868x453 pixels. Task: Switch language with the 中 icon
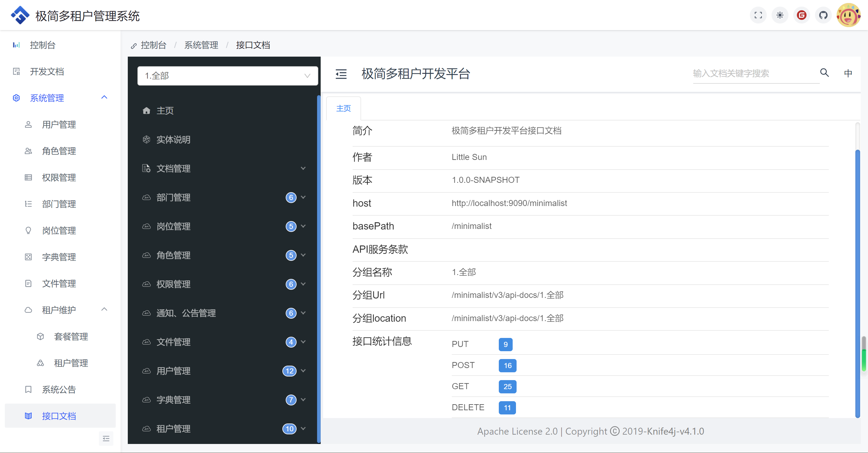[x=848, y=73]
